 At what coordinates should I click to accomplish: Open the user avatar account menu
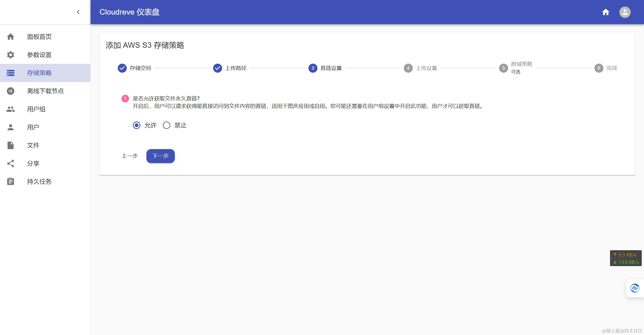[x=625, y=12]
